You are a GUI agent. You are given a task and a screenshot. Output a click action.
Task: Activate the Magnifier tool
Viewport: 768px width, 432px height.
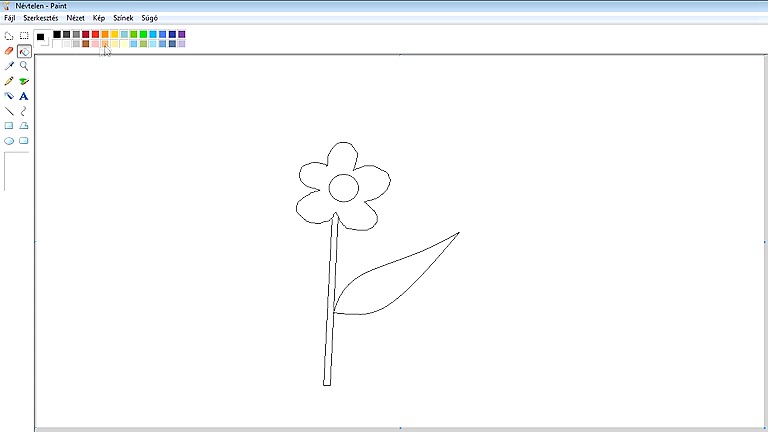pos(24,66)
